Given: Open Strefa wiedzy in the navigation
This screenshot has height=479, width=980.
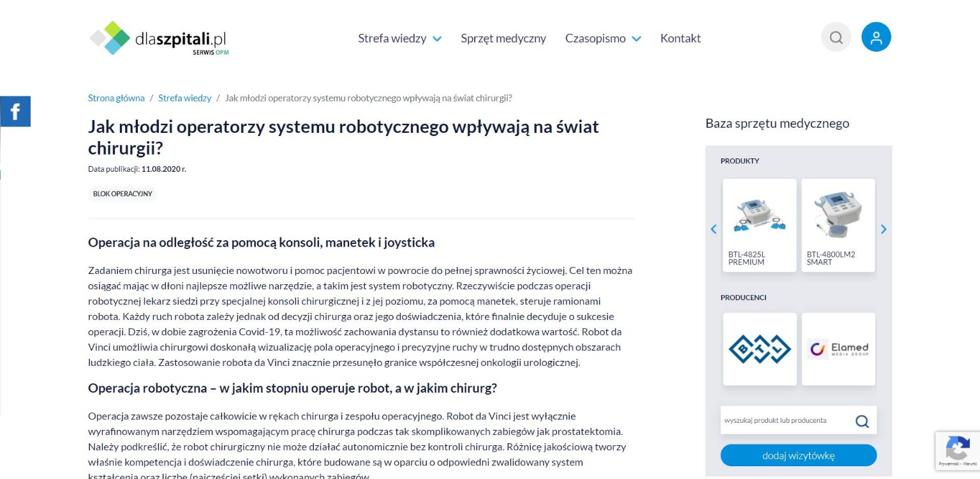Looking at the screenshot, I should (392, 38).
